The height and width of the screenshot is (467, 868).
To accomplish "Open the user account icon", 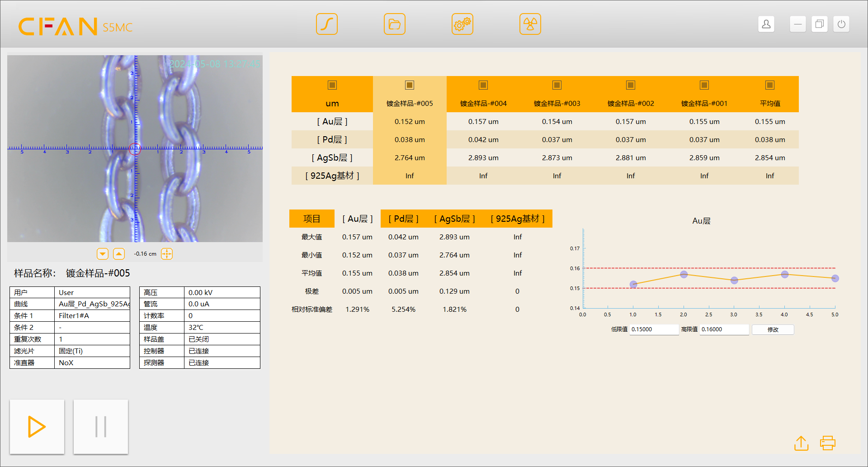I will pyautogui.click(x=766, y=24).
